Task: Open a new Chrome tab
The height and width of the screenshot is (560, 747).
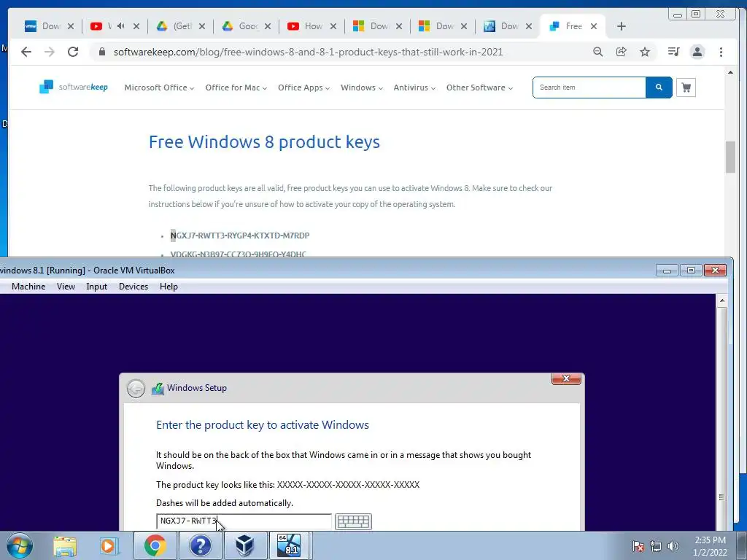Action: [622, 26]
